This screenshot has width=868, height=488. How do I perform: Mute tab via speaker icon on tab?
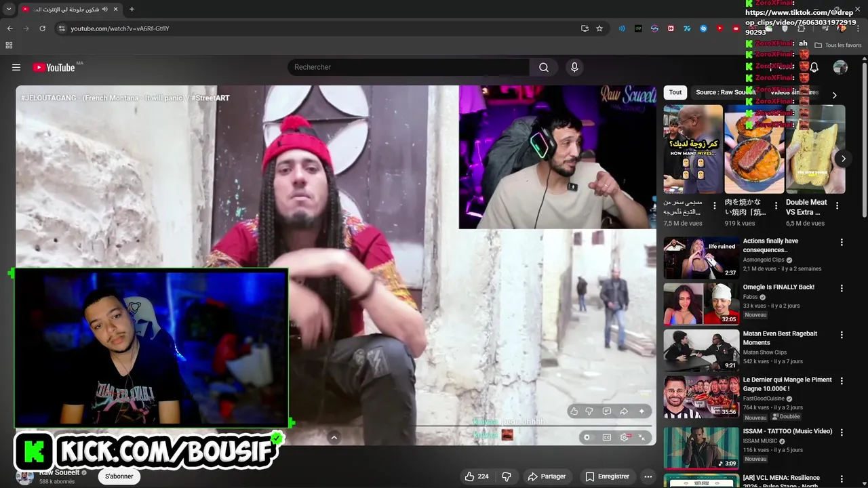tap(105, 9)
